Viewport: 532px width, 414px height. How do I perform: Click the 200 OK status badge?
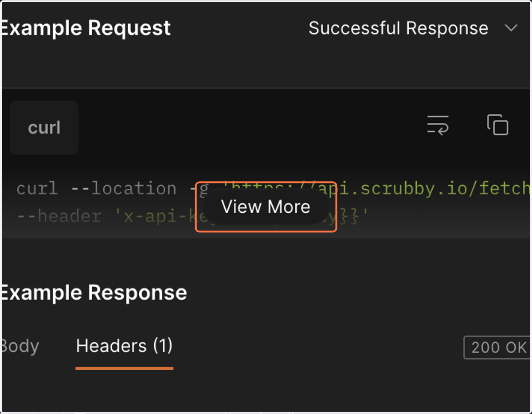point(497,348)
